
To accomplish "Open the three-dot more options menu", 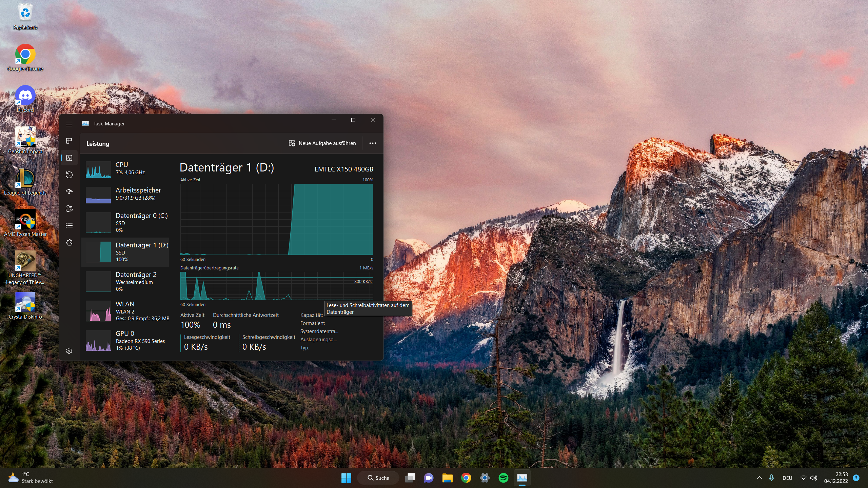I will (x=373, y=143).
